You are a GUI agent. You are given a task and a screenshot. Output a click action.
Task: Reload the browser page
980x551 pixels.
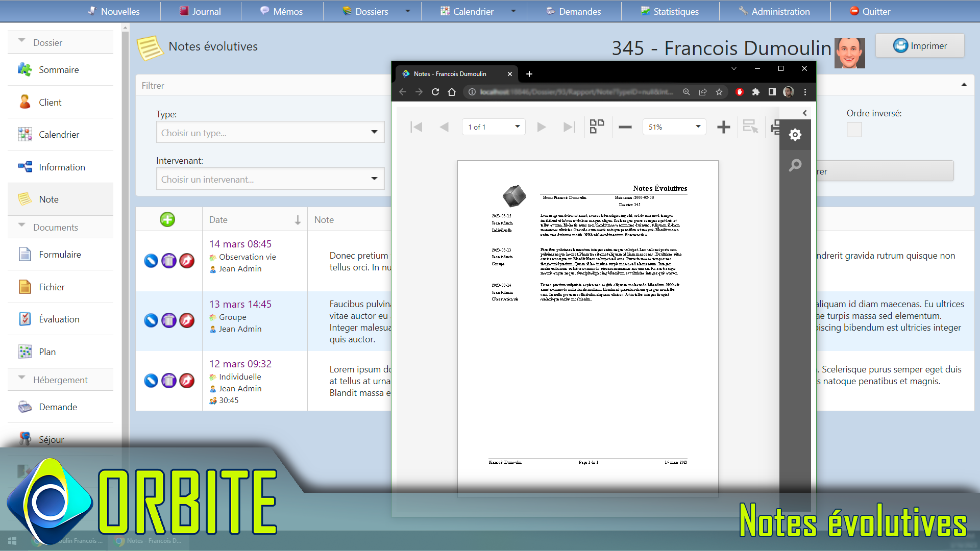(x=435, y=92)
